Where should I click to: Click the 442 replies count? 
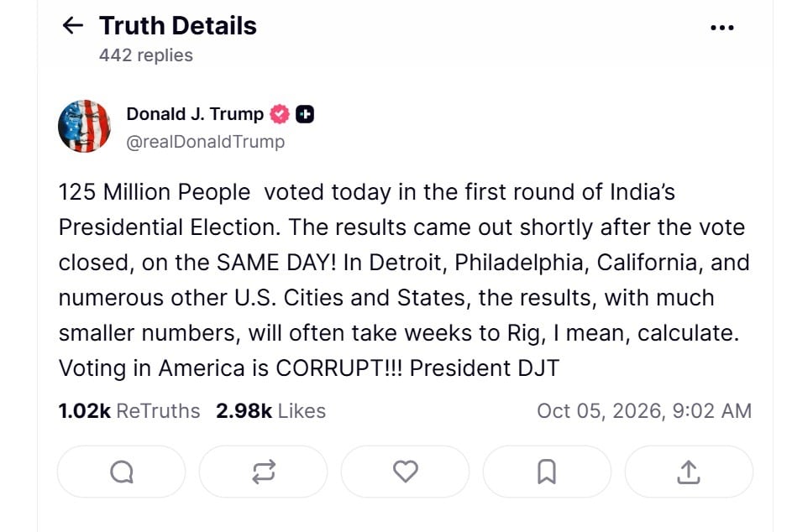click(x=146, y=55)
